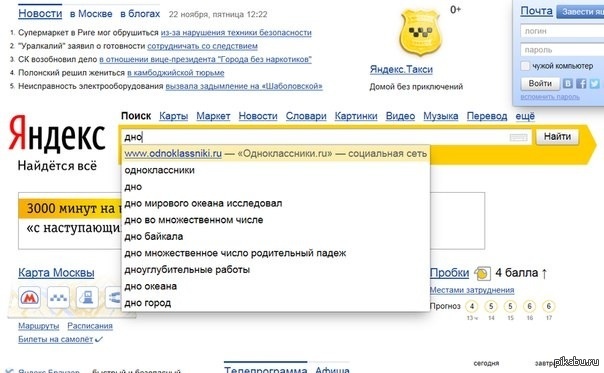This screenshot has height=373, width=604.
Task: Open the www.odnoklassniki.ru suggestion link
Action: pyautogui.click(x=173, y=153)
